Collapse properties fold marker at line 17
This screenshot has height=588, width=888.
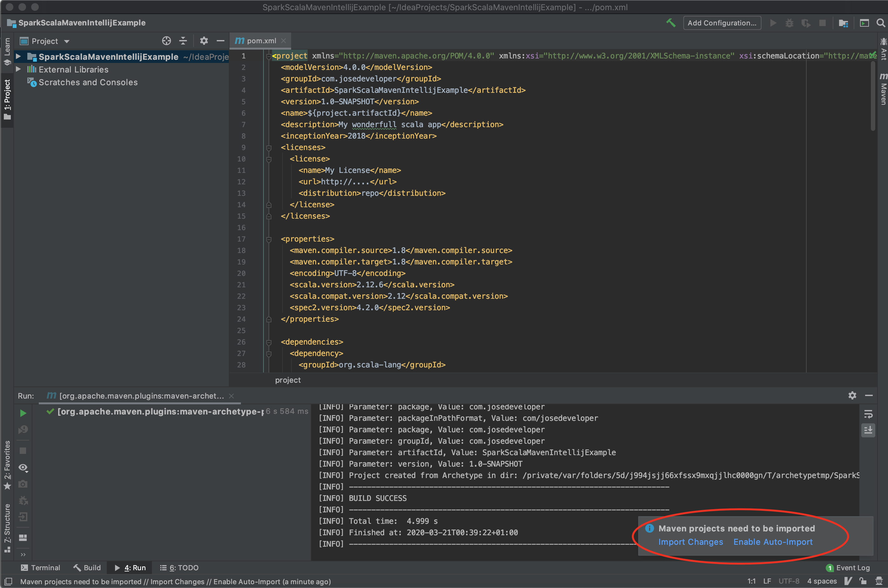269,239
